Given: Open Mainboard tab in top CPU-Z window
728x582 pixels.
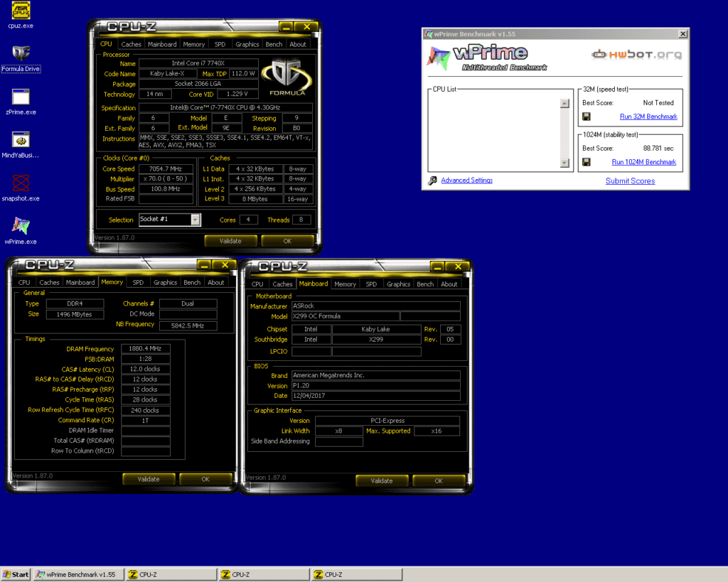Looking at the screenshot, I should click(162, 45).
